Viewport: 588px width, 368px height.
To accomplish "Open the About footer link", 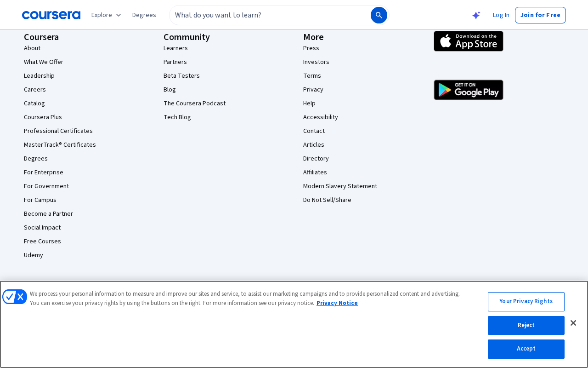I will coord(32,48).
